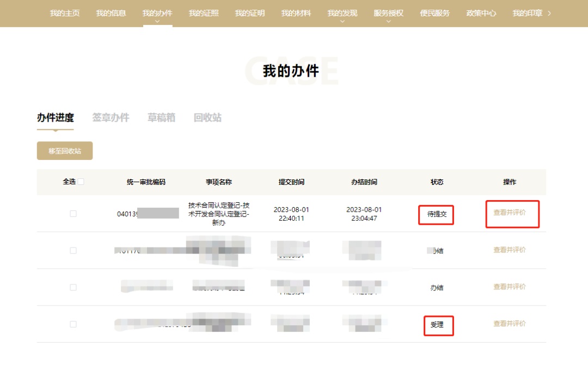
Task: Open the 我的主页 menu item
Action: [x=64, y=13]
